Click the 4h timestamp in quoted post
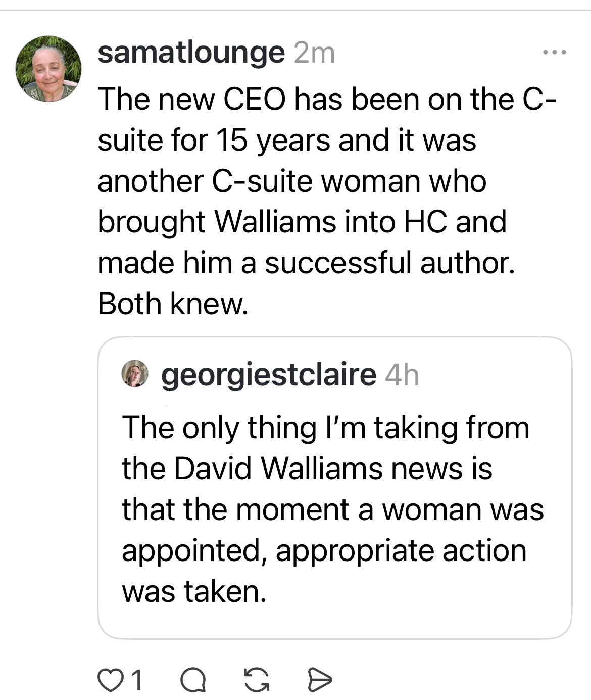 point(402,375)
